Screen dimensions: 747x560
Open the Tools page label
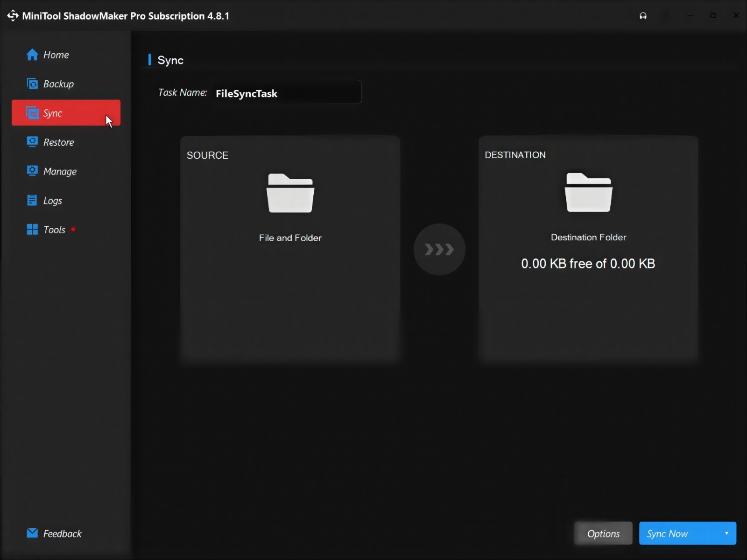tap(54, 230)
